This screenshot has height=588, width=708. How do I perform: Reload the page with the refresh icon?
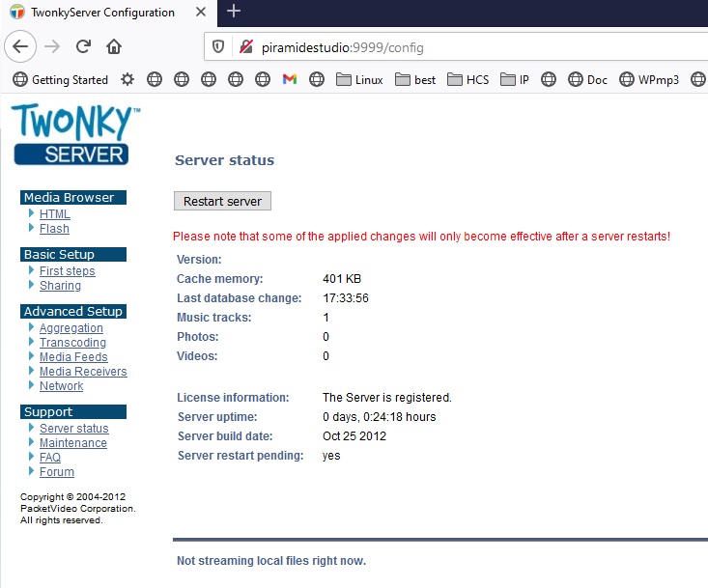tap(83, 46)
